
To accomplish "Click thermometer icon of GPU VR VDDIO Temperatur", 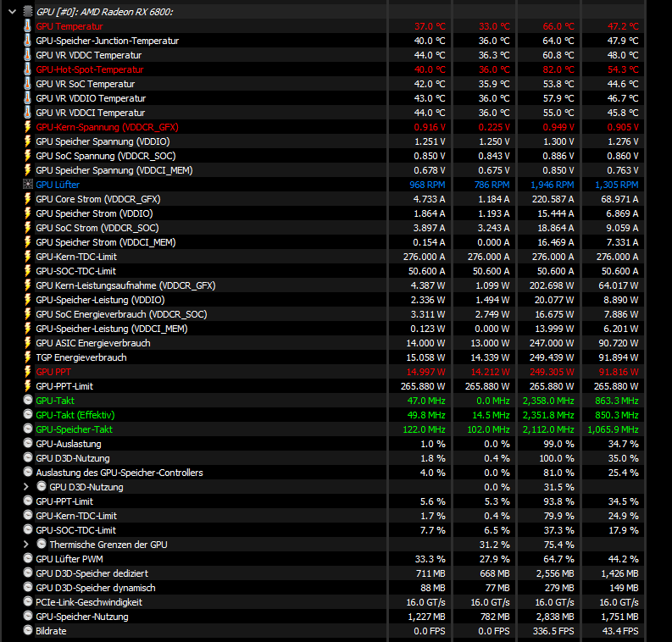I will coord(27,98).
